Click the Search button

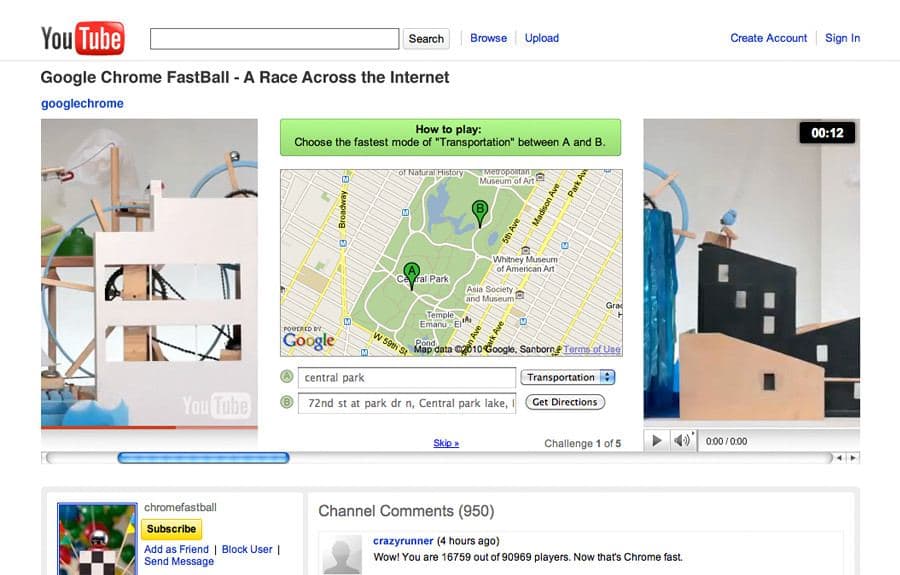point(426,38)
